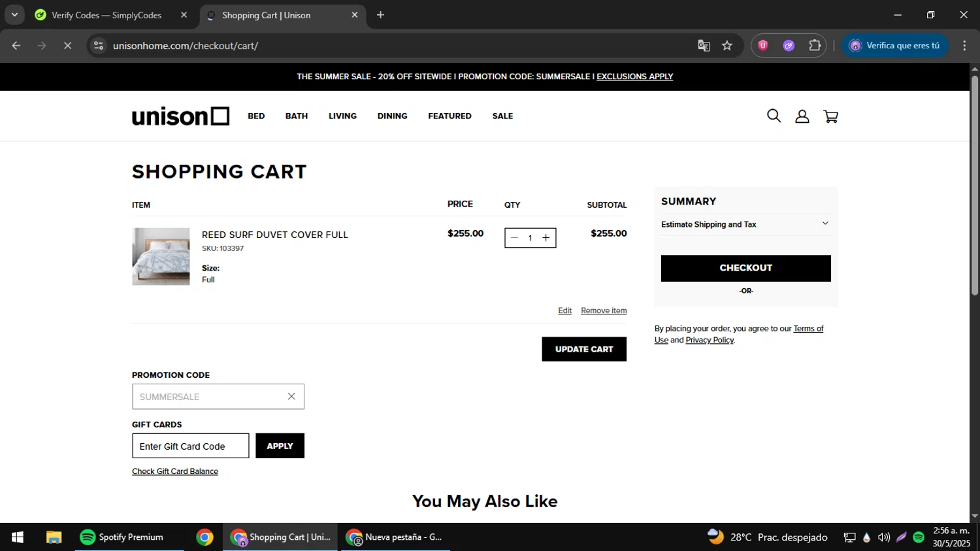Open site information icon in address bar

(x=99, y=46)
